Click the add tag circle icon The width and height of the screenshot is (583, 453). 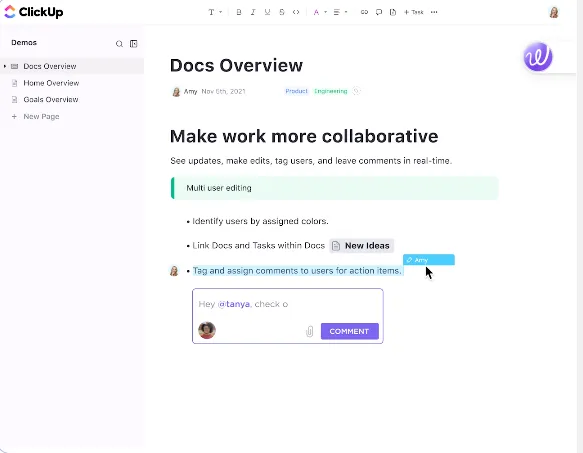pyautogui.click(x=356, y=91)
